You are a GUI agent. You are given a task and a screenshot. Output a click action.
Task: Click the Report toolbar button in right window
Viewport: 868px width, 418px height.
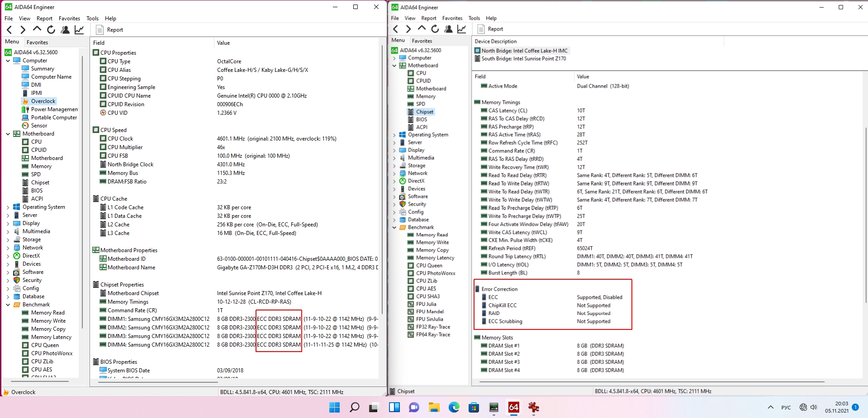click(x=490, y=29)
